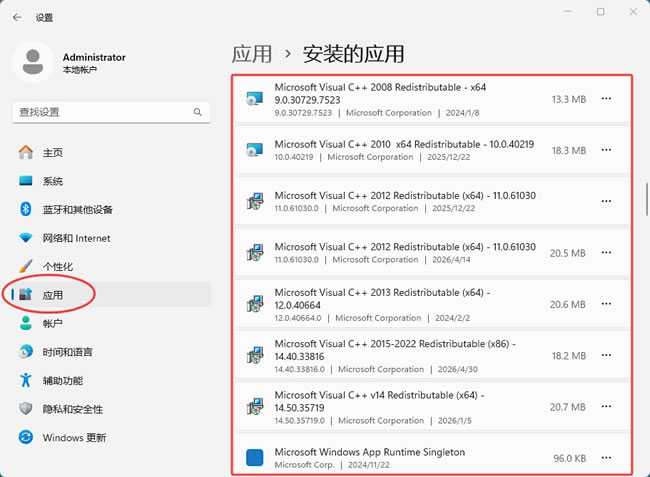Click the 96.0 KB size text
The width and height of the screenshot is (650, 477).
click(570, 458)
